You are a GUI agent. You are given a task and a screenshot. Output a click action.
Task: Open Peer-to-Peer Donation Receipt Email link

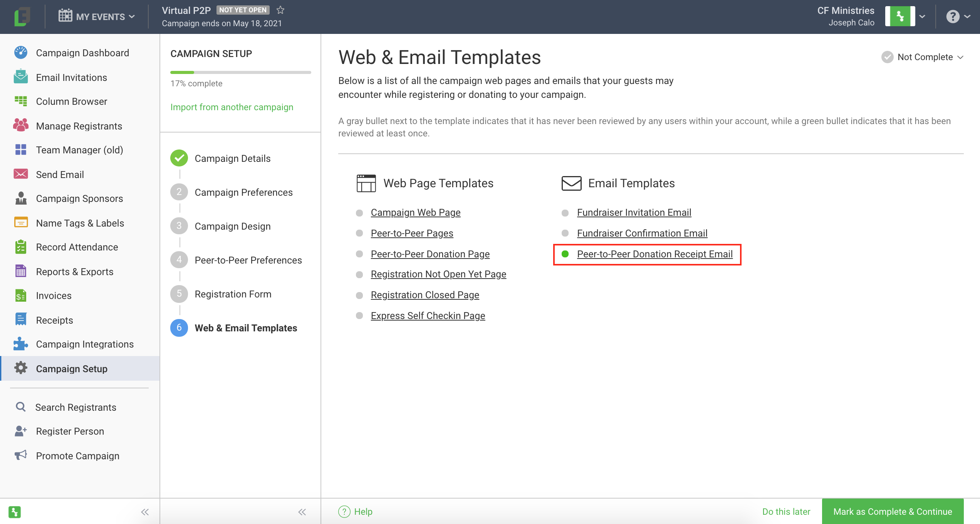pyautogui.click(x=654, y=254)
